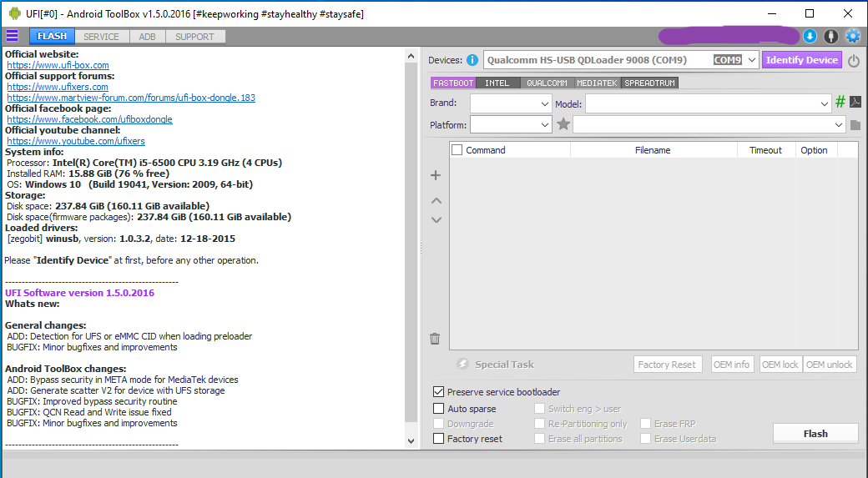The height and width of the screenshot is (478, 868).
Task: Switch to the SERVICE tab
Action: click(x=101, y=37)
